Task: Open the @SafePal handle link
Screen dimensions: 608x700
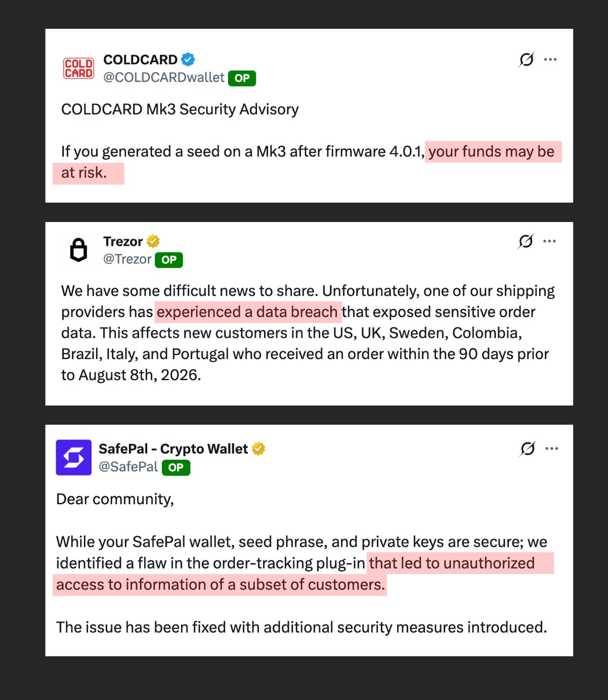Action: pyautogui.click(x=128, y=467)
